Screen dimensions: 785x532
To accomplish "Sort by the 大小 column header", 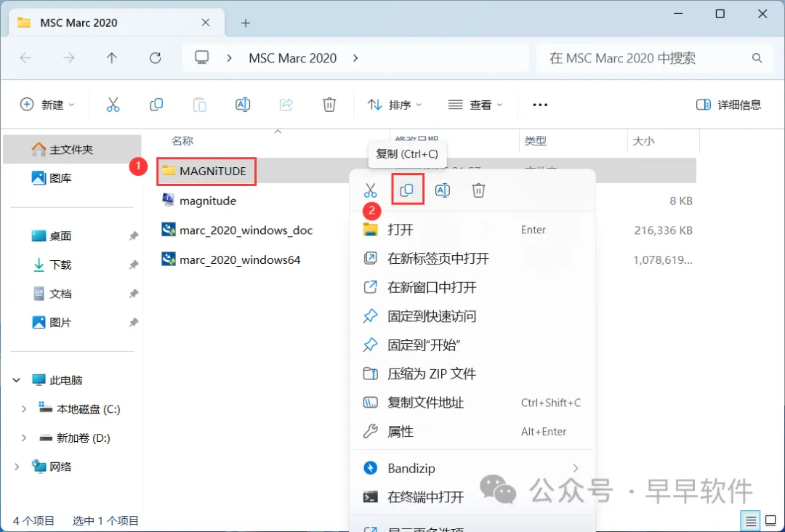I will point(643,141).
